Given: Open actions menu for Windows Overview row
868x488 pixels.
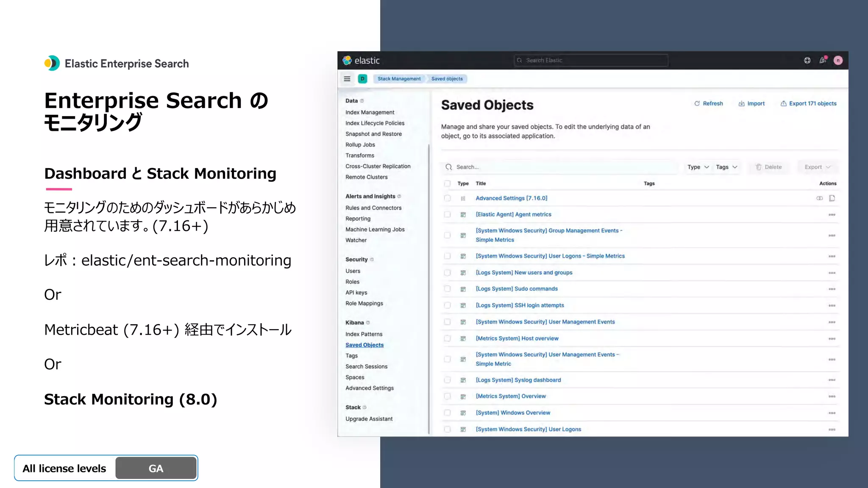Looking at the screenshot, I should click(x=832, y=413).
